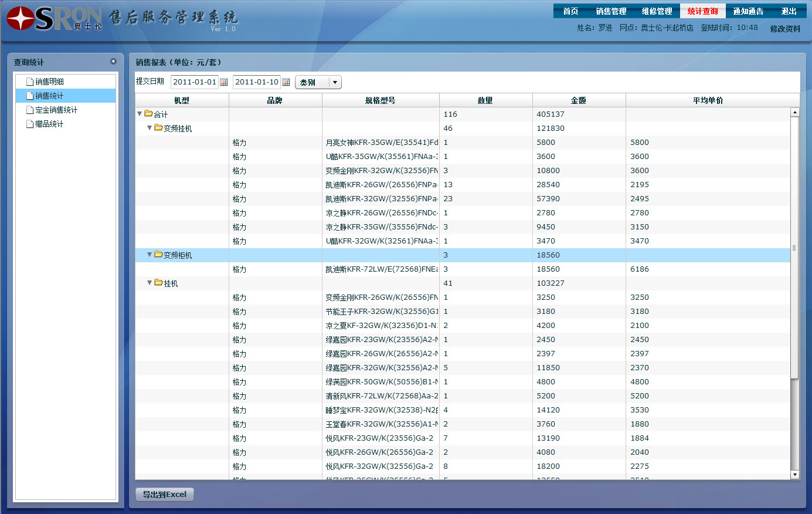Click the 合计 folder icon
This screenshot has width=812, height=514.
[x=148, y=114]
